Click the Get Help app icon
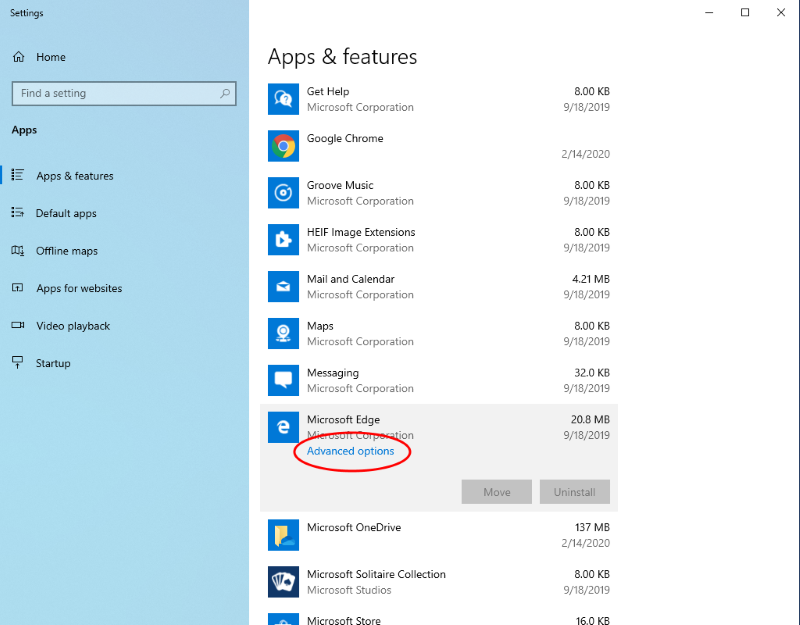This screenshot has width=800, height=625. (284, 99)
